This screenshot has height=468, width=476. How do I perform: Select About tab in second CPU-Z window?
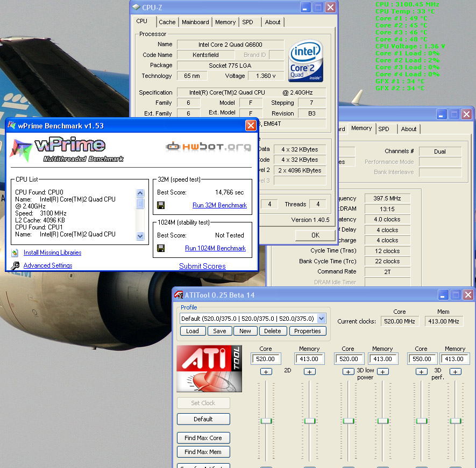[x=409, y=129]
